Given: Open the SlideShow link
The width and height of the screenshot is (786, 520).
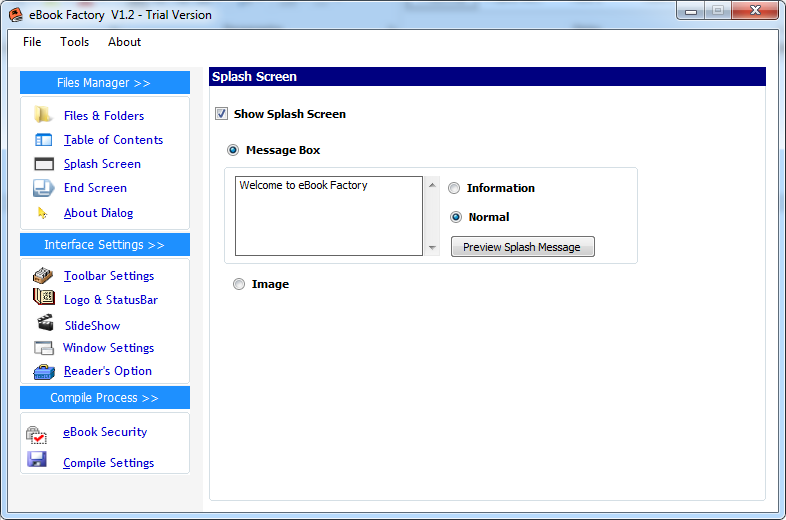Looking at the screenshot, I should click(x=93, y=326).
